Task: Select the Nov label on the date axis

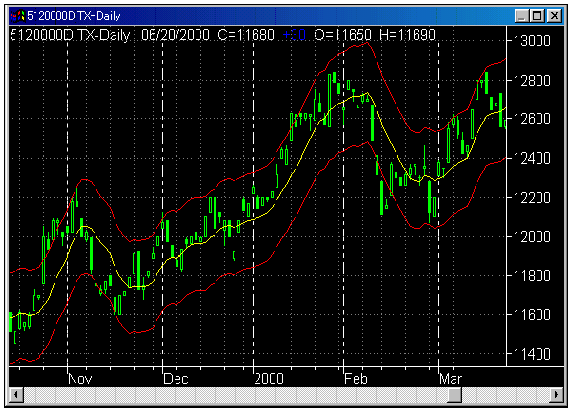Action: tap(80, 379)
